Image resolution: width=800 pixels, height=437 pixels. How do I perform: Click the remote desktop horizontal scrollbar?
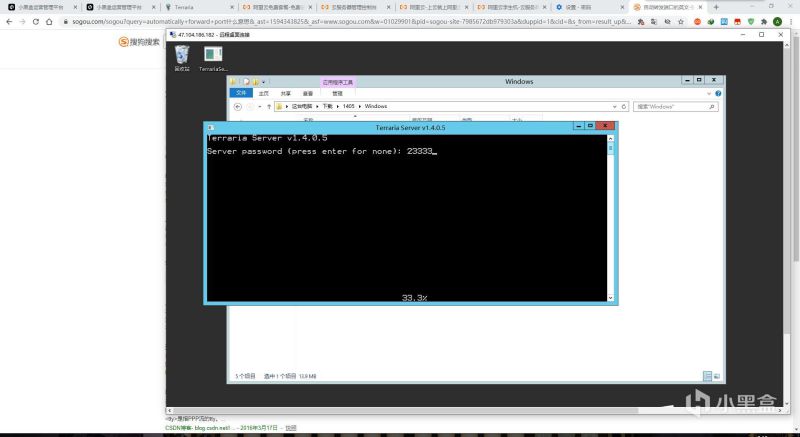pos(406,410)
